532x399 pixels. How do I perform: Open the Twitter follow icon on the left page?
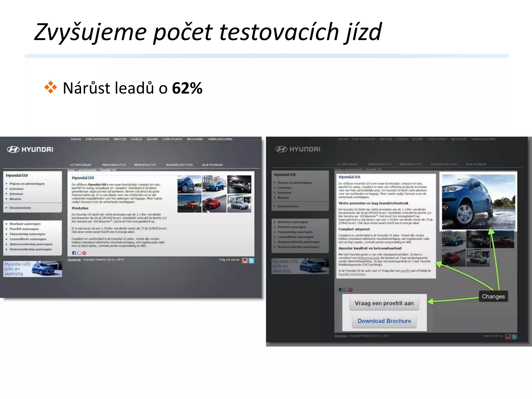(x=251, y=261)
